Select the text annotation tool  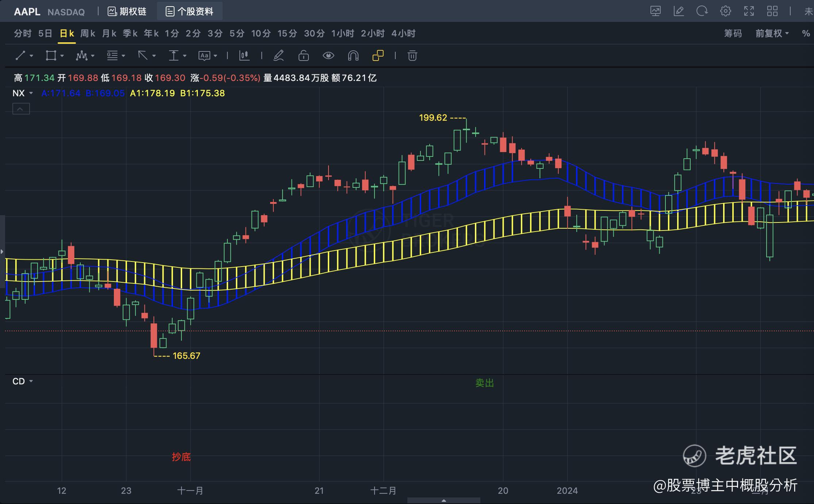tap(204, 55)
